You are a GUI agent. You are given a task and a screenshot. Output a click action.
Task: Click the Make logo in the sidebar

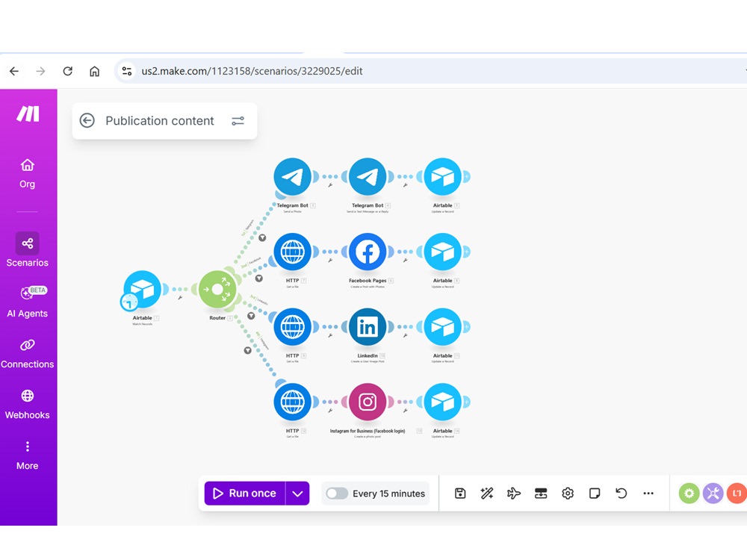pos(28,113)
